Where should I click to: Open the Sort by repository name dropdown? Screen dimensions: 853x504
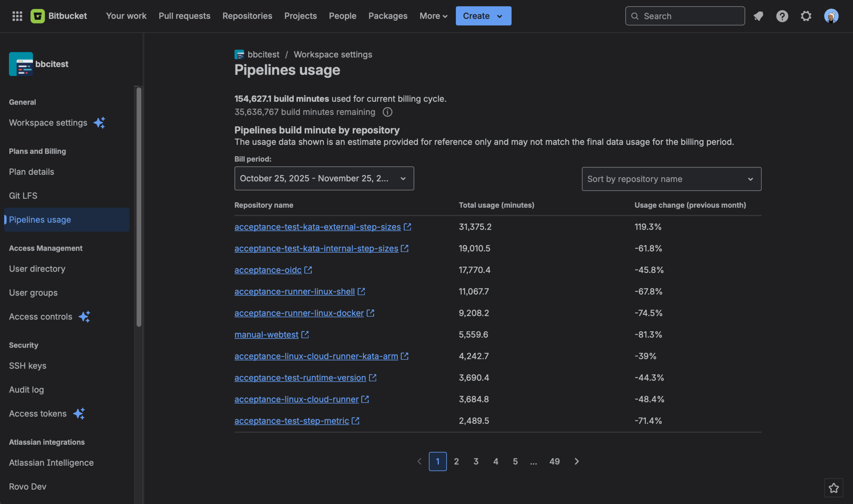pyautogui.click(x=671, y=179)
